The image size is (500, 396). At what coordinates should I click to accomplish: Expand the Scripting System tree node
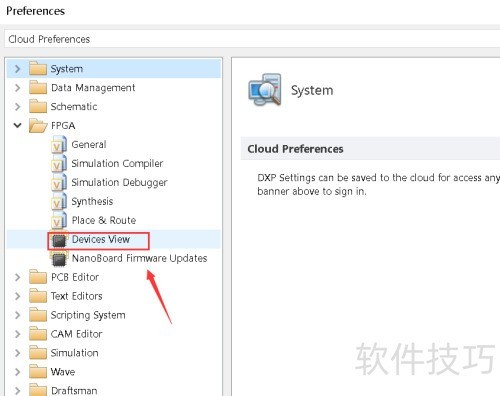[17, 315]
